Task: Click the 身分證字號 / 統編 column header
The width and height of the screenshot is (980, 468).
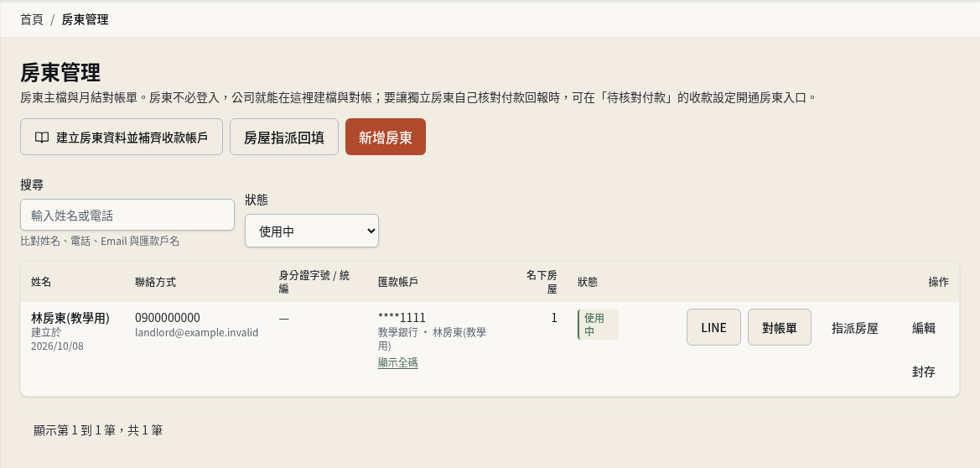Action: click(314, 282)
